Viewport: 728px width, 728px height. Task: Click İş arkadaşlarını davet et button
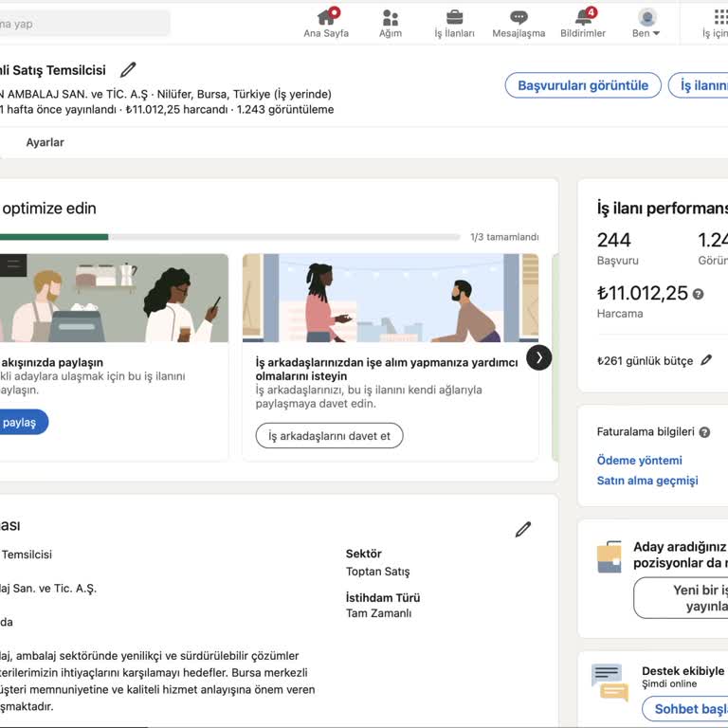(329, 436)
